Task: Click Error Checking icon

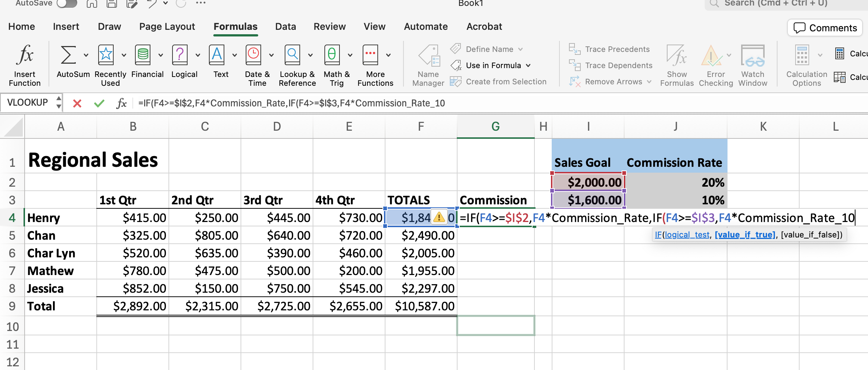Action: (711, 55)
